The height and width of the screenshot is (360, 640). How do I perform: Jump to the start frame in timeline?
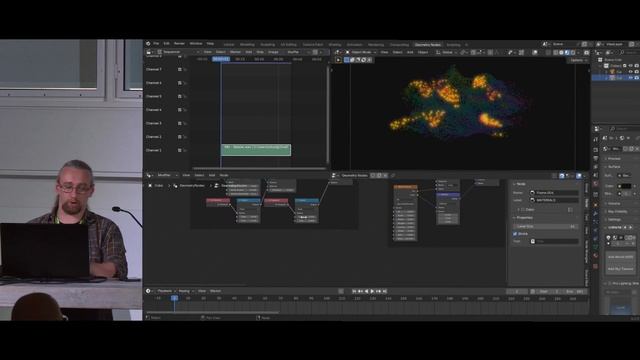coord(354,291)
